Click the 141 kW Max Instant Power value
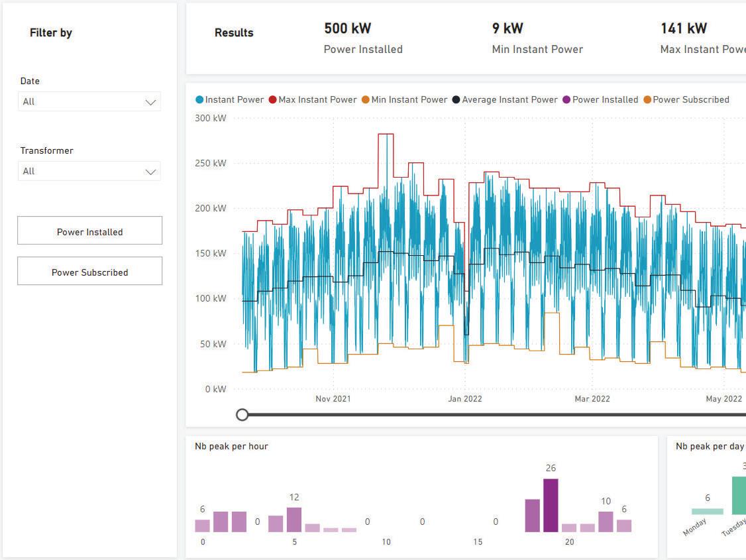Viewport: 746px width, 560px height. 684,28
